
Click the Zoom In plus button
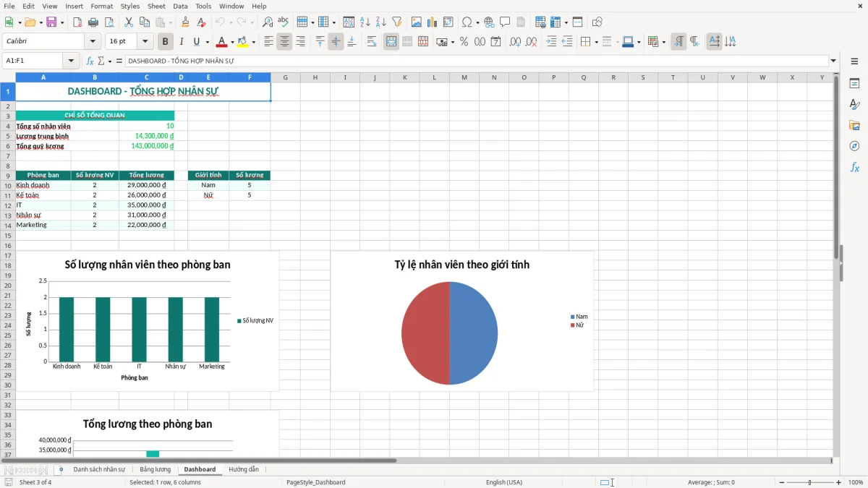click(839, 482)
